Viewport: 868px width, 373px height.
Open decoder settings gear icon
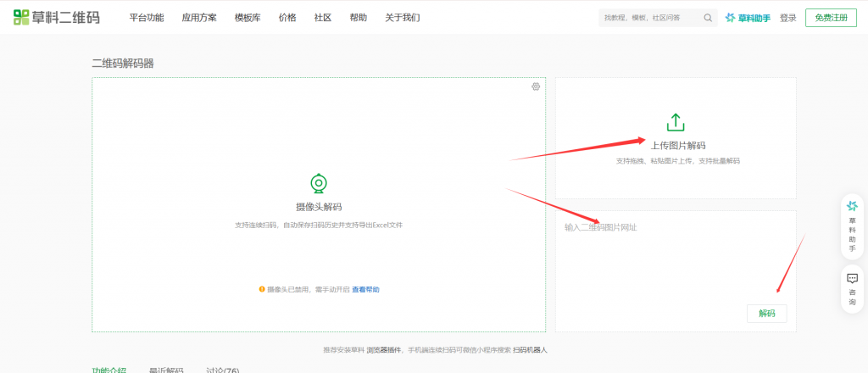coord(536,86)
